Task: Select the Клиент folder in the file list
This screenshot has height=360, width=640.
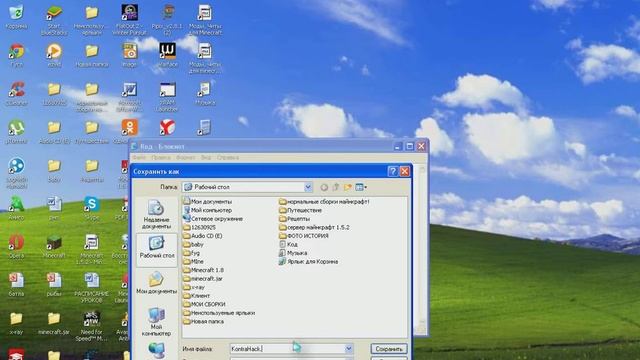Action: pos(196,296)
